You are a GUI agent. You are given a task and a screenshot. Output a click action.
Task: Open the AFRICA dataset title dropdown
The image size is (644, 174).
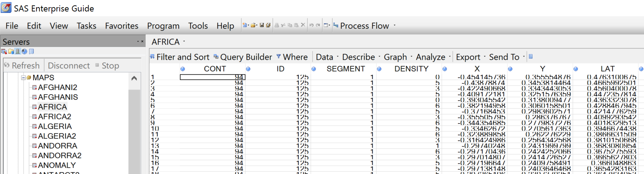point(184,42)
